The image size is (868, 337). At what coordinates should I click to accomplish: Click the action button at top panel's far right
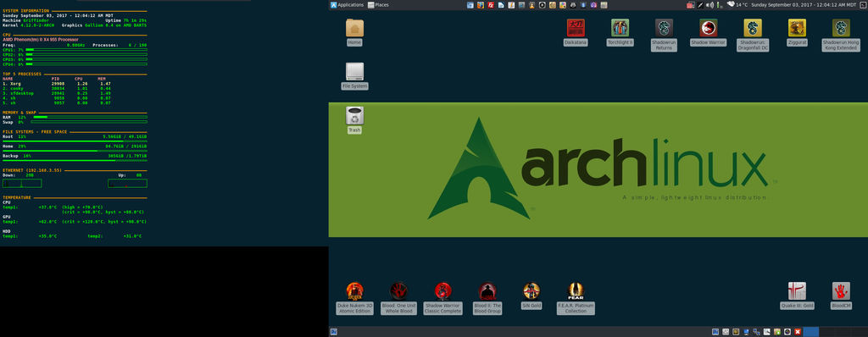click(862, 5)
